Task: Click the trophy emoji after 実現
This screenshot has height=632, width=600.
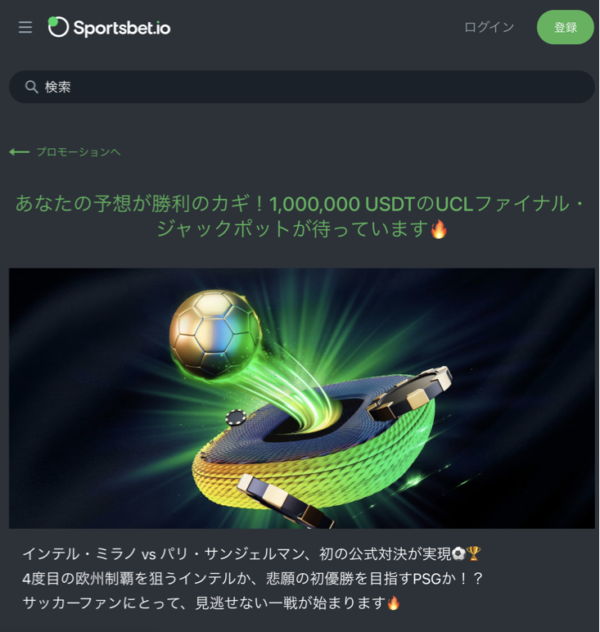Action: click(x=473, y=554)
